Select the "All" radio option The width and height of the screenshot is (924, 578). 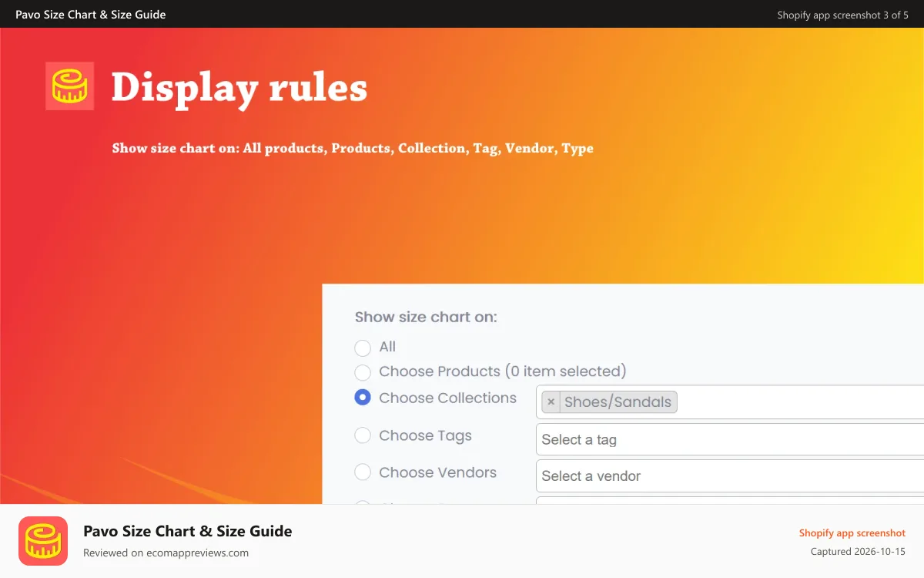coord(363,348)
